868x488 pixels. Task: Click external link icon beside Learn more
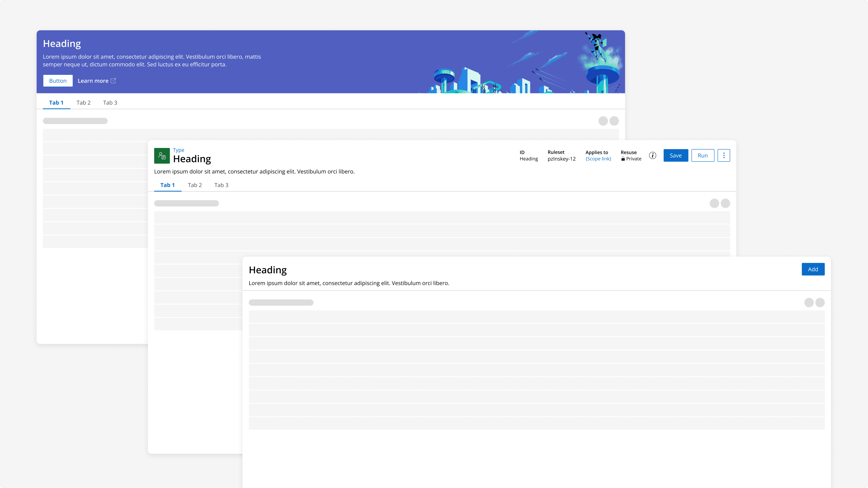tap(113, 81)
